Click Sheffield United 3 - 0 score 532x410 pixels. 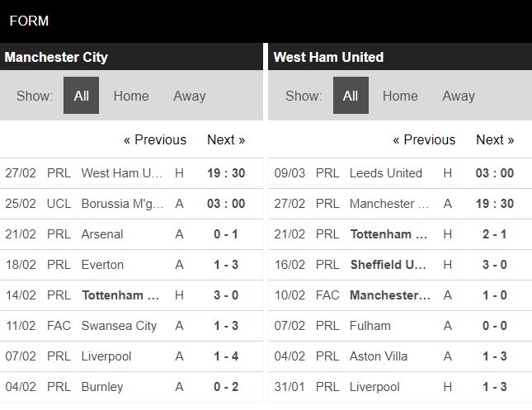(x=495, y=265)
